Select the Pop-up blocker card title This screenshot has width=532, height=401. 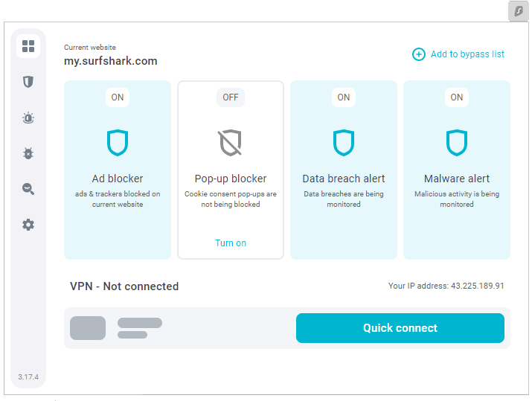(231, 179)
